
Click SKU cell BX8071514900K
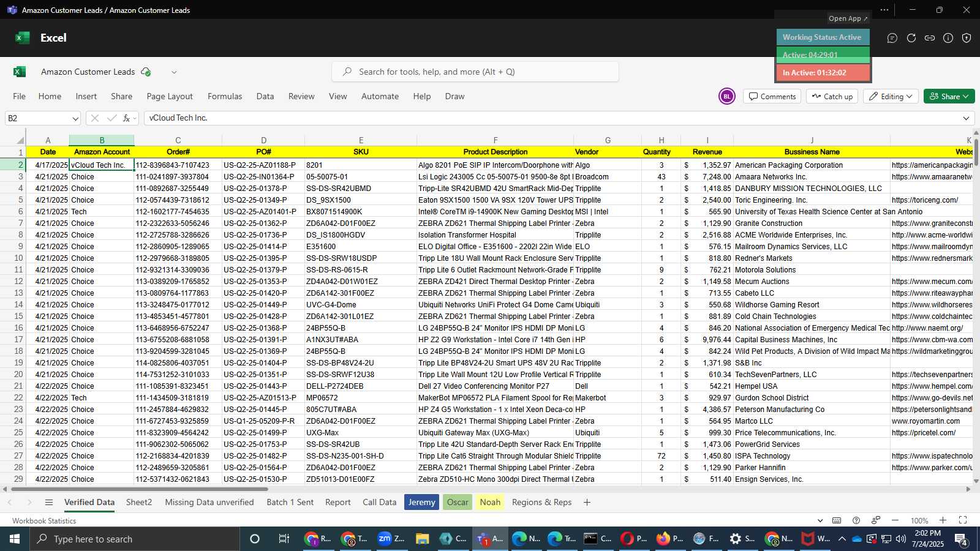pyautogui.click(x=361, y=212)
